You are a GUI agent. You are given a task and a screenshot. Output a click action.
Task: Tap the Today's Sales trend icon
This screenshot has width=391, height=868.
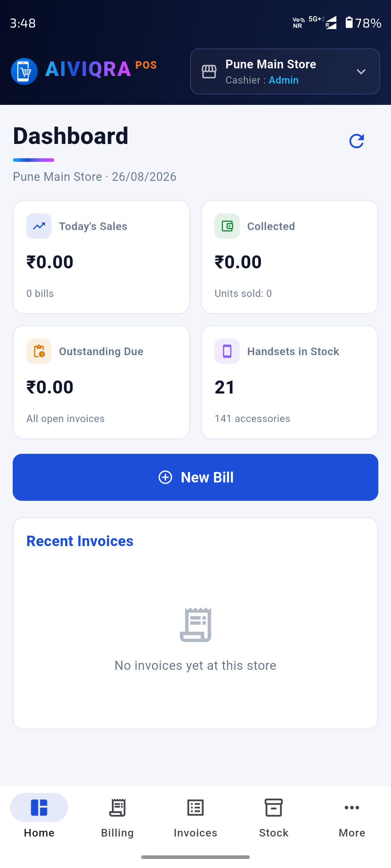[x=39, y=226]
